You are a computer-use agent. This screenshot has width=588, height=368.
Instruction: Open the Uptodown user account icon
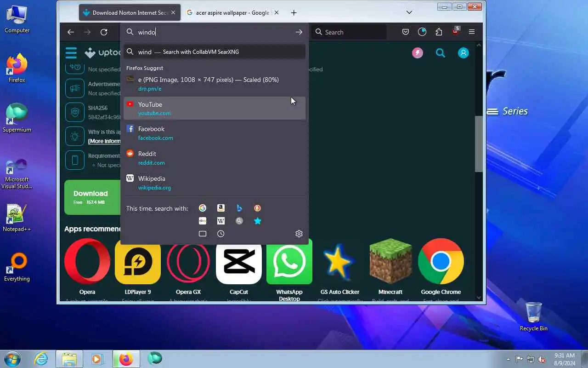[464, 53]
